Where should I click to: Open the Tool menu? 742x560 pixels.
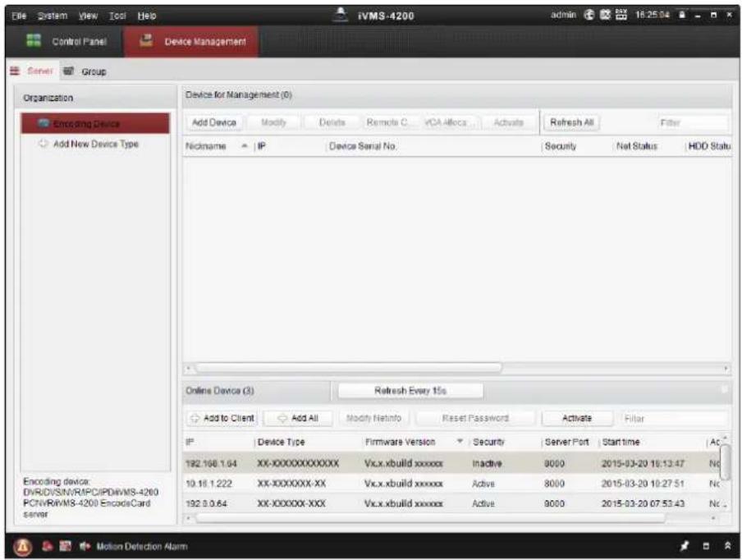[x=117, y=16]
